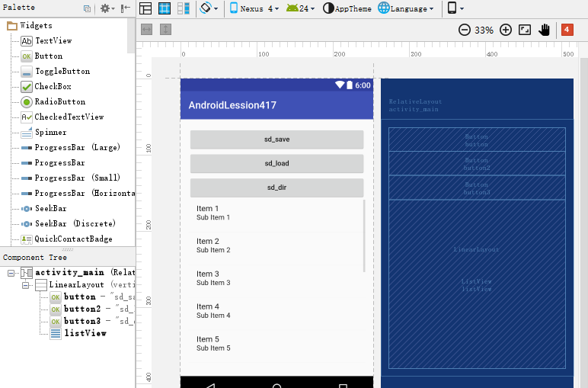Image resolution: width=588 pixels, height=388 pixels.
Task: Open the API 24 version dropdown
Action: [300, 8]
